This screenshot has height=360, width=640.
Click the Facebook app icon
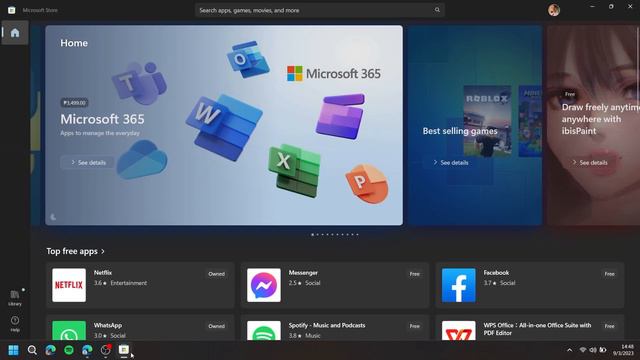point(458,285)
